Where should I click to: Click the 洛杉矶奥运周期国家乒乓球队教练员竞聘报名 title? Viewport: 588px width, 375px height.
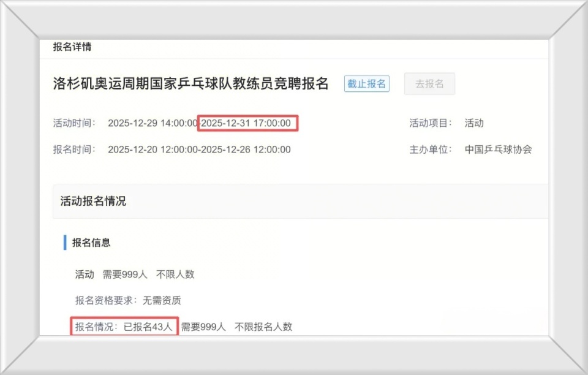click(190, 84)
